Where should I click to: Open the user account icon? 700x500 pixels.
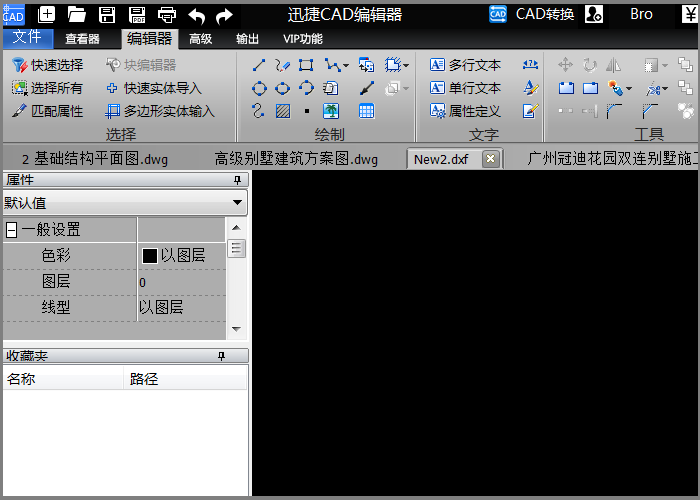[x=594, y=14]
